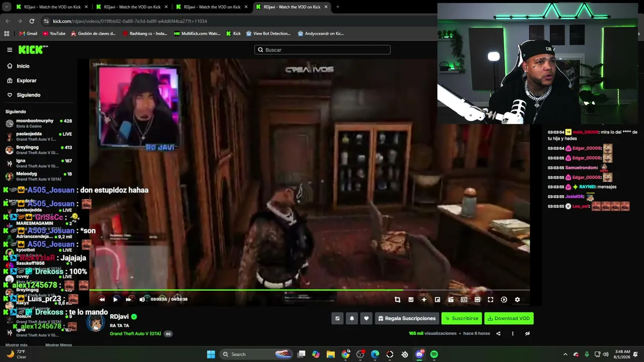Click the address bar URL
The height and width of the screenshot is (362, 644).
[x=130, y=21]
